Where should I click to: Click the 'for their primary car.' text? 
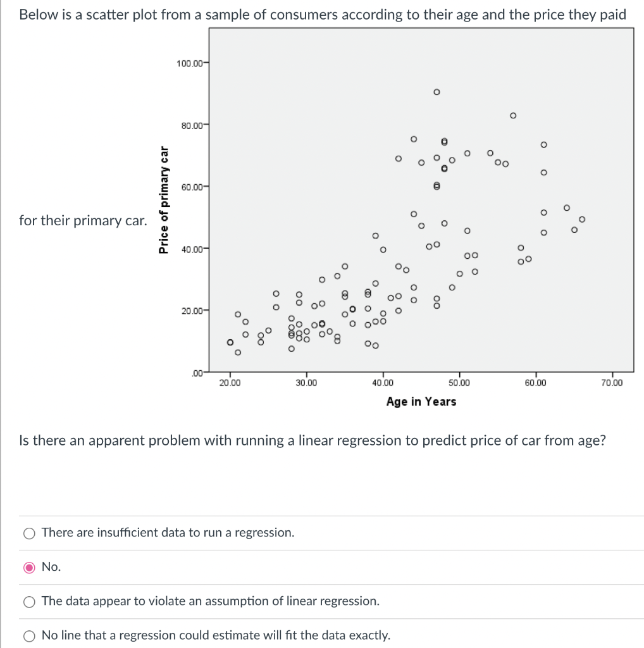[83, 221]
